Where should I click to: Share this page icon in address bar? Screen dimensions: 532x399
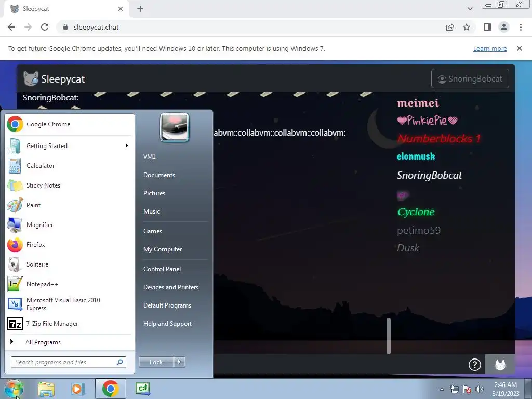pos(450,27)
